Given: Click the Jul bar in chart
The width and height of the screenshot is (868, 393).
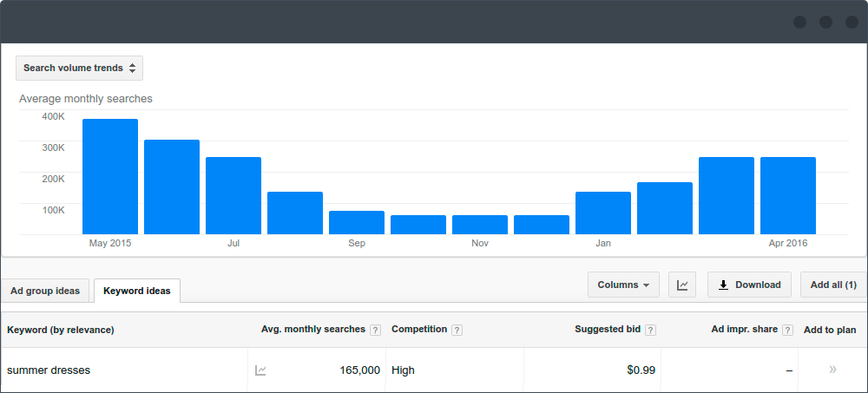Looking at the screenshot, I should (x=233, y=196).
